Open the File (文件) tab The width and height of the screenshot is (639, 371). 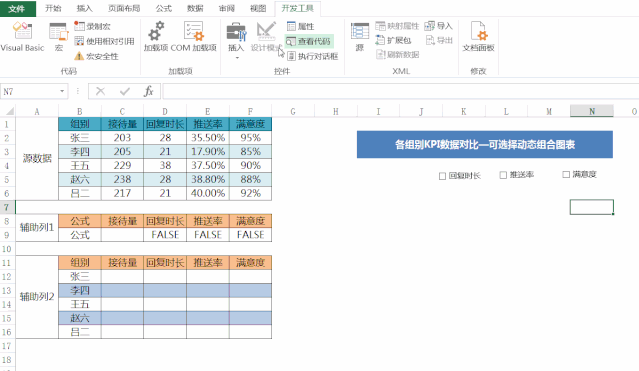pos(17,8)
